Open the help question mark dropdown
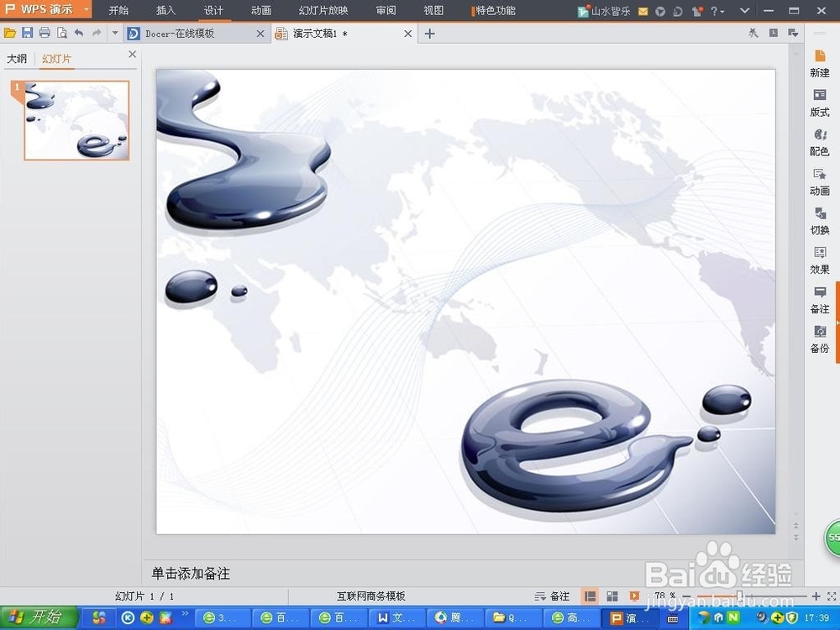The height and width of the screenshot is (630, 840). (717, 11)
